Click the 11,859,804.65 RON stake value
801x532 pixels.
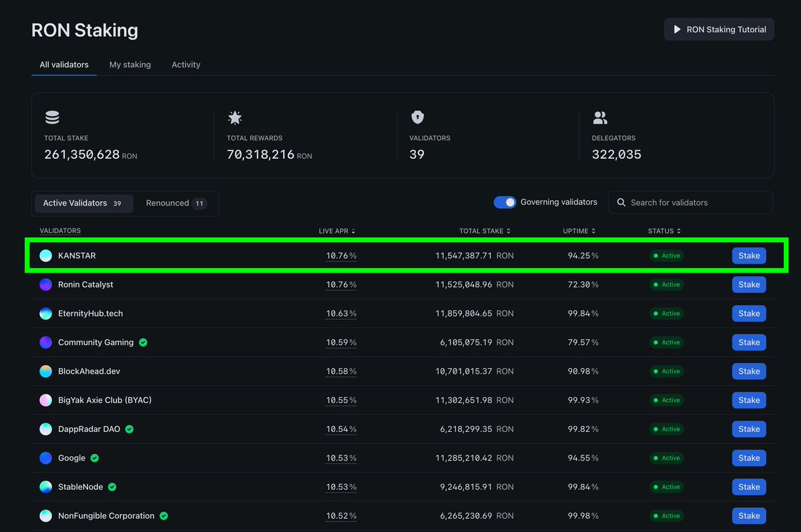pyautogui.click(x=475, y=314)
